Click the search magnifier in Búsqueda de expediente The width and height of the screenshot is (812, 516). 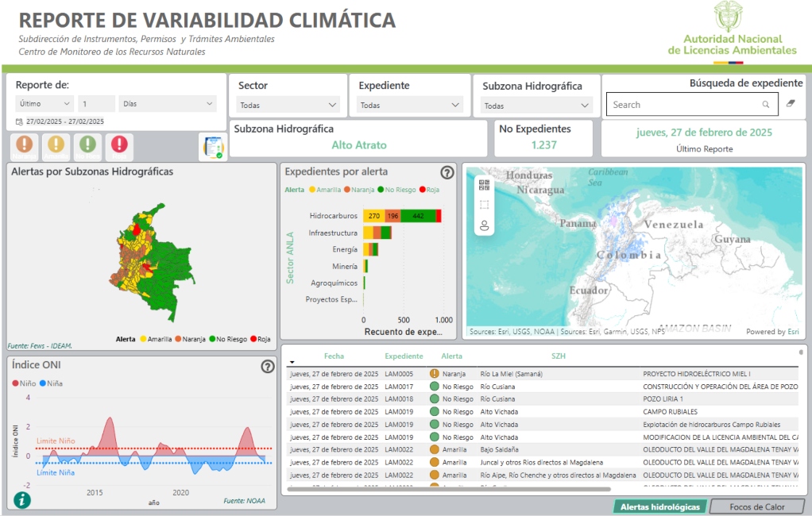tap(764, 104)
